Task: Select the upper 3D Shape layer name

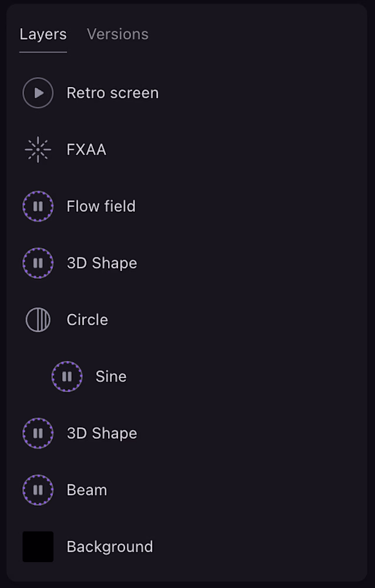Action: pos(102,263)
